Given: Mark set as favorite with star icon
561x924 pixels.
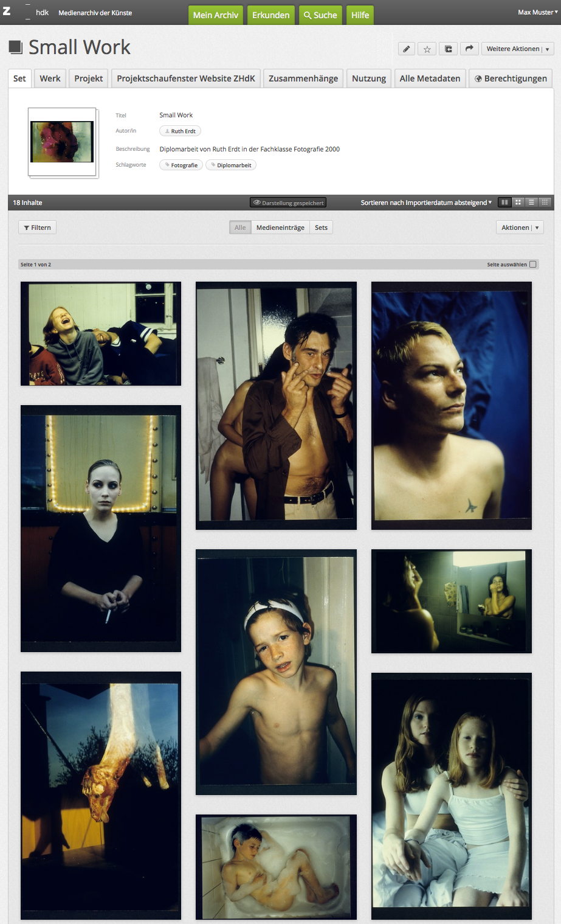Looking at the screenshot, I should pos(427,49).
